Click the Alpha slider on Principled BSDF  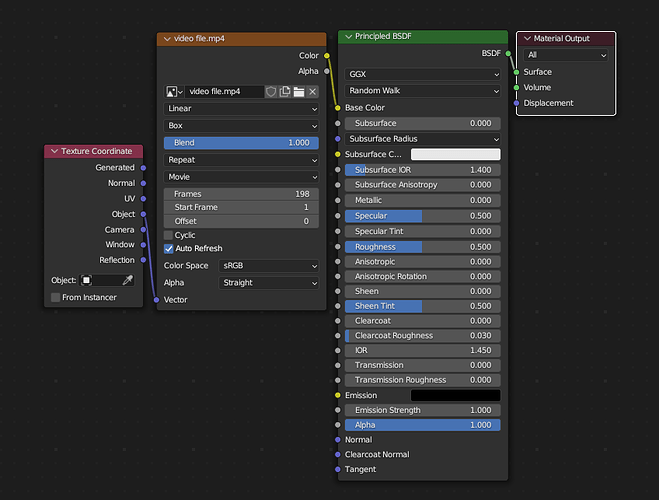[x=423, y=425]
